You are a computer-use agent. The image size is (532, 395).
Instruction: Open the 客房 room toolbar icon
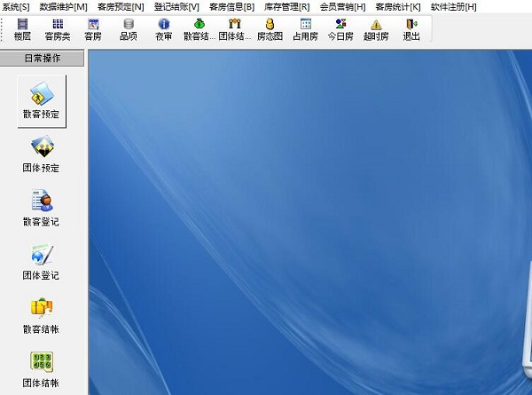point(93,29)
